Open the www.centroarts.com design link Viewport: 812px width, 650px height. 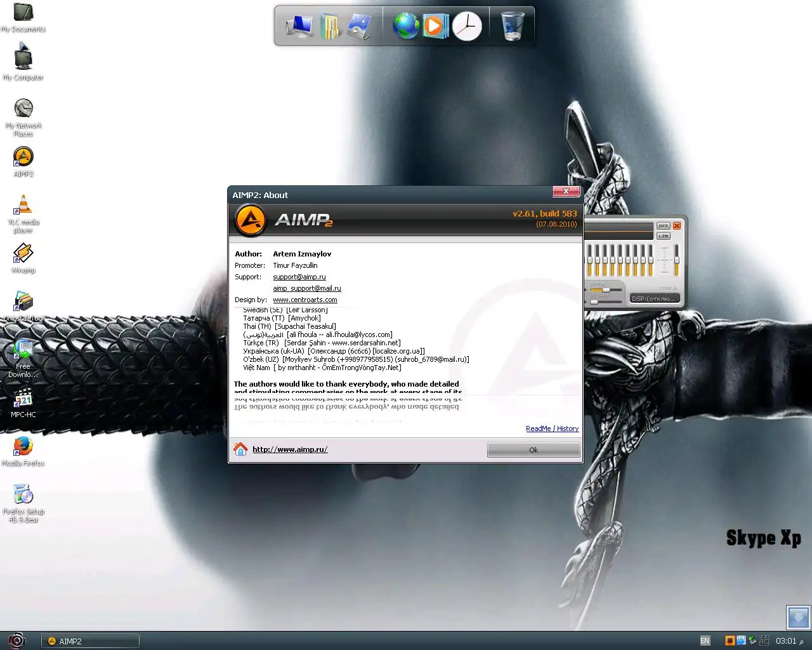(305, 300)
